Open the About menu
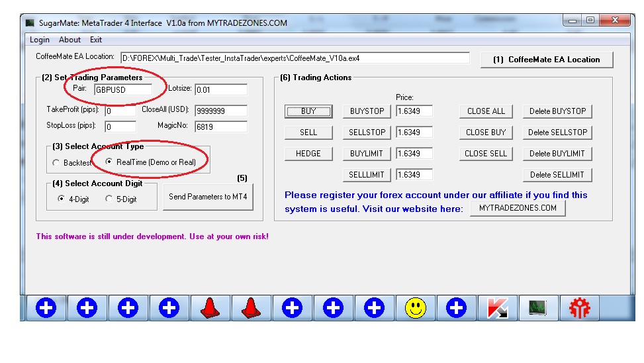 coord(69,40)
